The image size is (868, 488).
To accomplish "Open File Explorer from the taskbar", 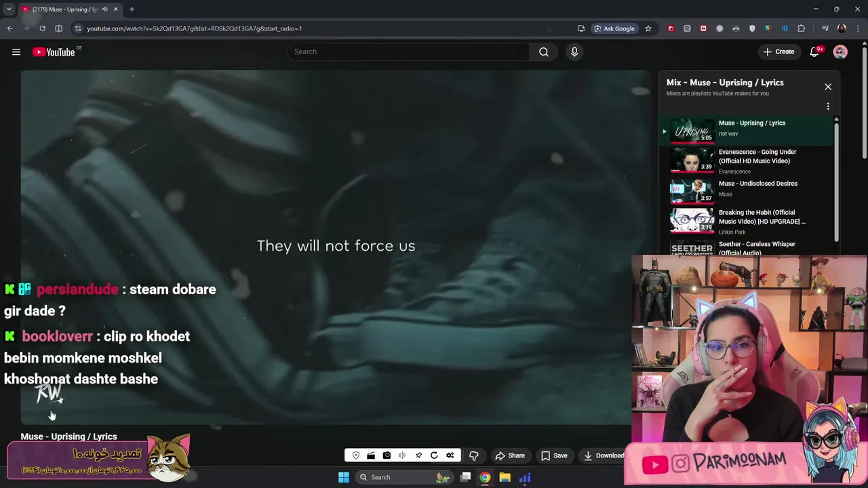I will [505, 477].
